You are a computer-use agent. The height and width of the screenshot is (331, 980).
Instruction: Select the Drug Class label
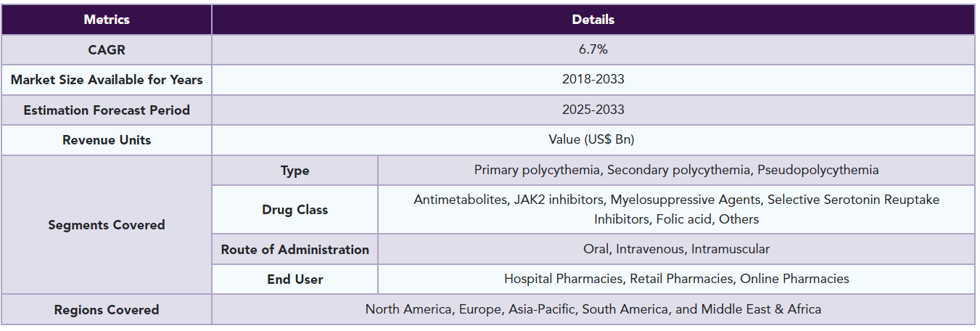pos(295,210)
